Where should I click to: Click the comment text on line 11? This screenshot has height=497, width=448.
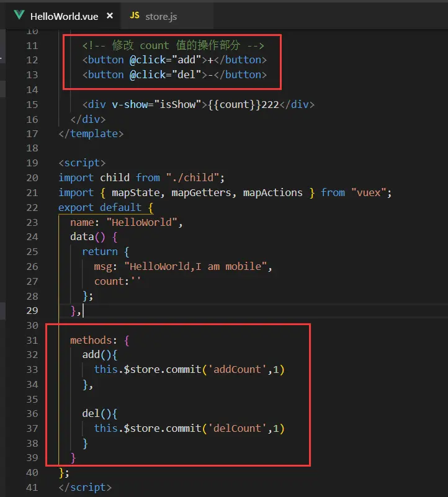click(x=173, y=45)
